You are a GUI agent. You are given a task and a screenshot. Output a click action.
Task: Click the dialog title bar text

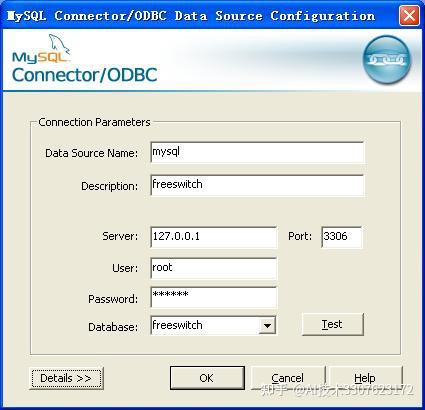pos(191,16)
